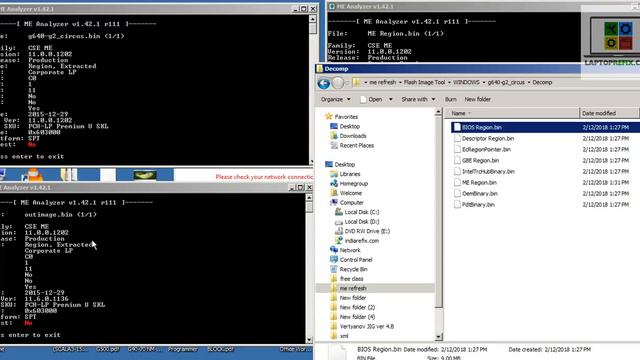Open Local Disk (C:)
Image resolution: width=640 pixels, height=360 pixels.
[361, 212]
